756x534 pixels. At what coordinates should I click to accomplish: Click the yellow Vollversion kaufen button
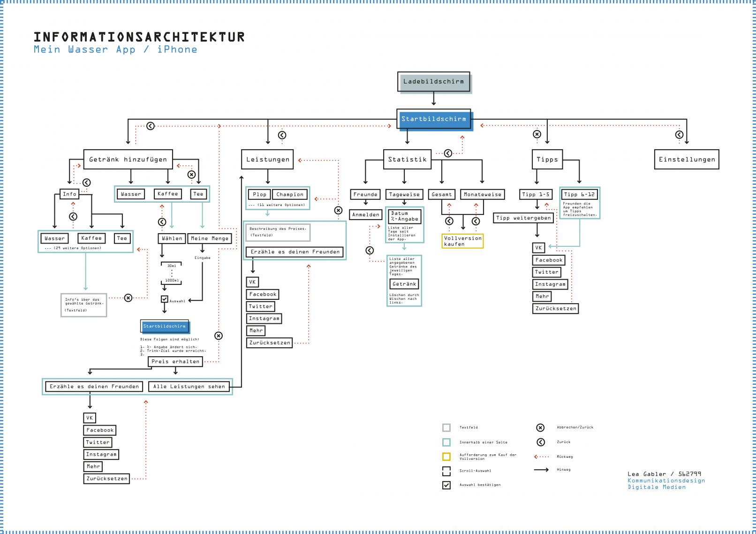coord(462,241)
